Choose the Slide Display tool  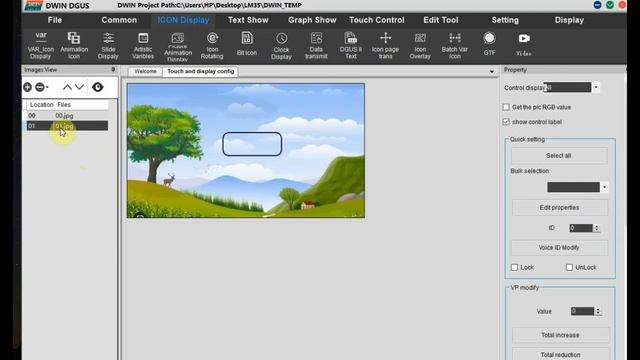[108, 45]
